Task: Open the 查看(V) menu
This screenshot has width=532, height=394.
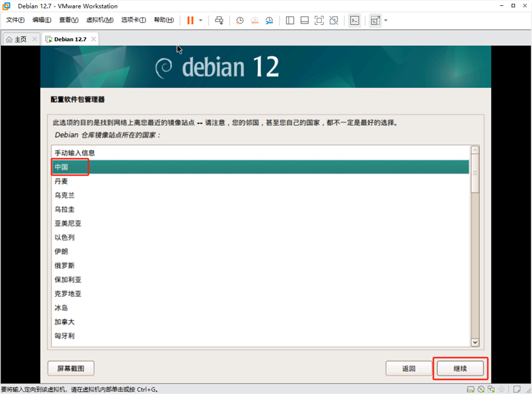Action: point(69,20)
